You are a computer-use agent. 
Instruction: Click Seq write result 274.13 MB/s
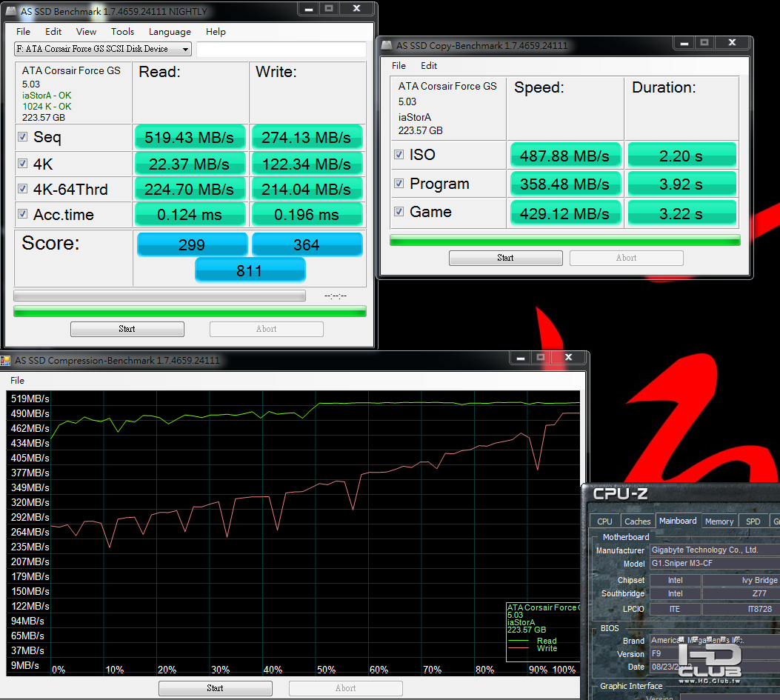pyautogui.click(x=307, y=137)
